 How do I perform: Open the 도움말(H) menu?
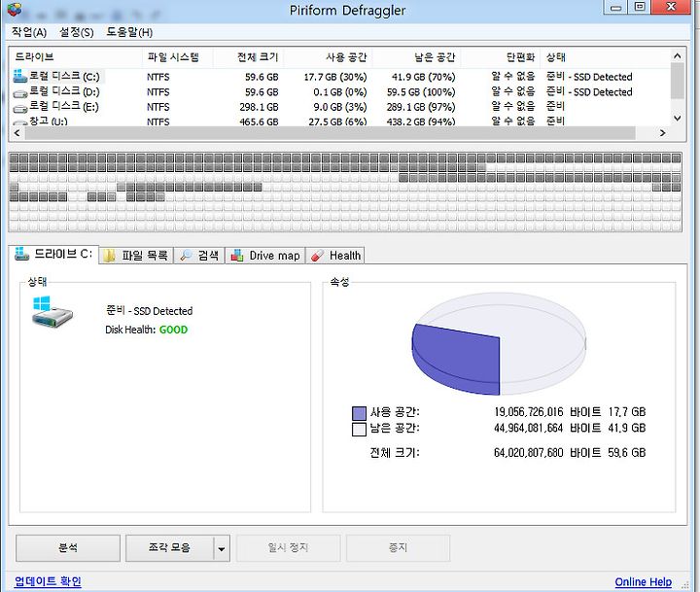pyautogui.click(x=129, y=32)
